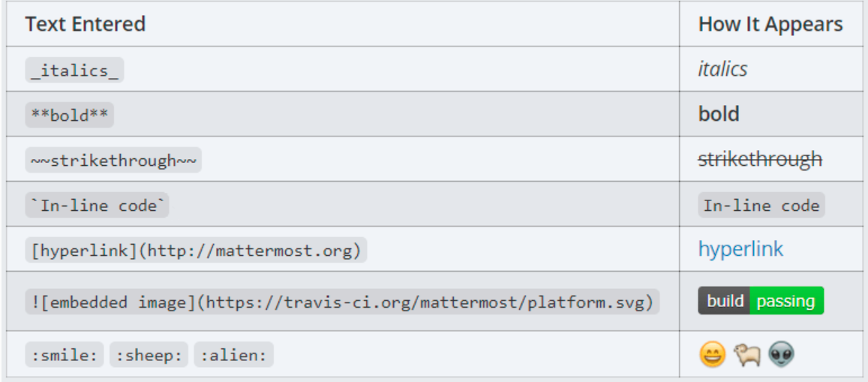Click the `In-line code` entered text
The image size is (868, 382).
point(97,205)
